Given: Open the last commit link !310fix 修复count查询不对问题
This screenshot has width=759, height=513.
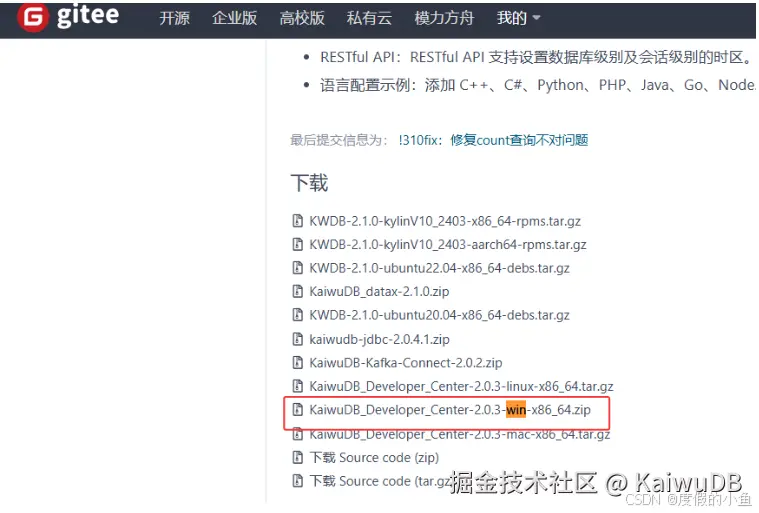Looking at the screenshot, I should (x=493, y=140).
